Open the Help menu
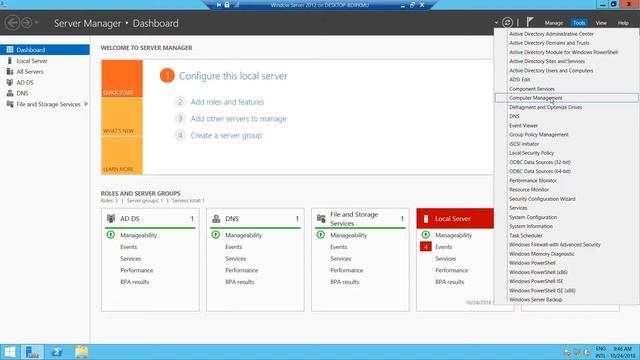Viewport: 640px width, 360px height. point(623,23)
